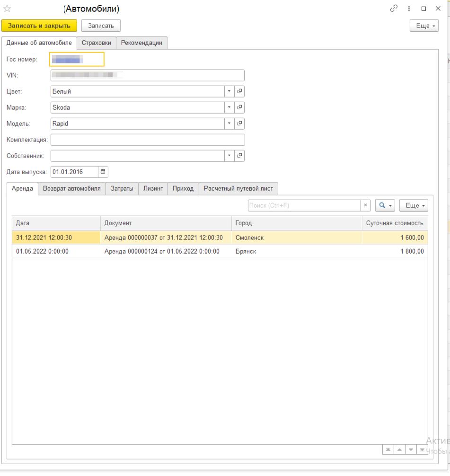
Task: Copy link to this record icon
Action: coord(394,9)
